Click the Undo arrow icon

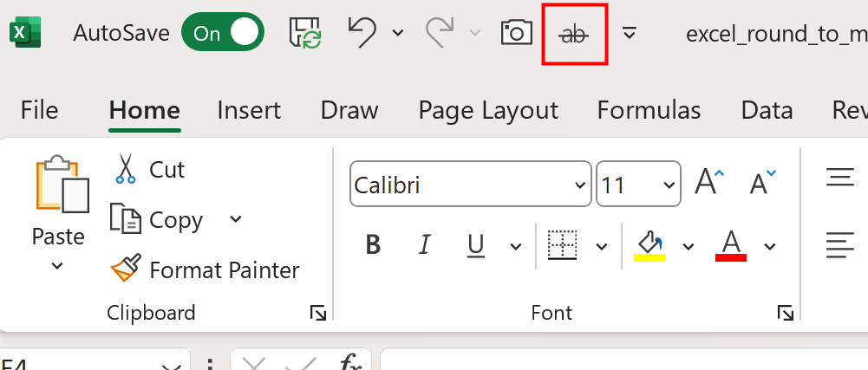[x=362, y=33]
